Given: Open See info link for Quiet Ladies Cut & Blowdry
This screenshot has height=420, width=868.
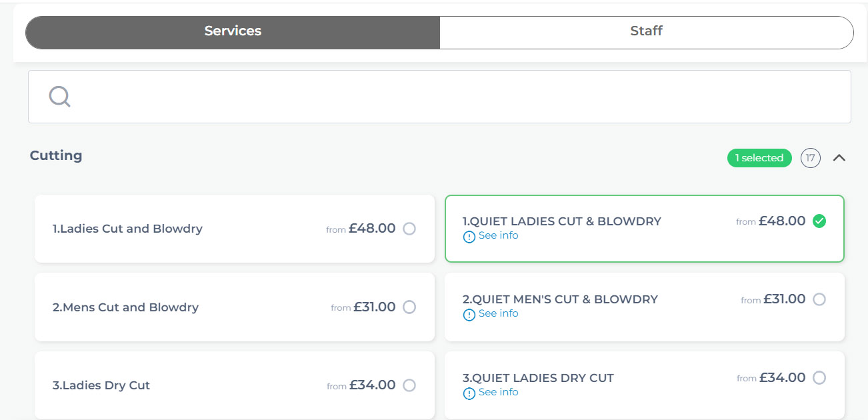Looking at the screenshot, I should coord(498,235).
